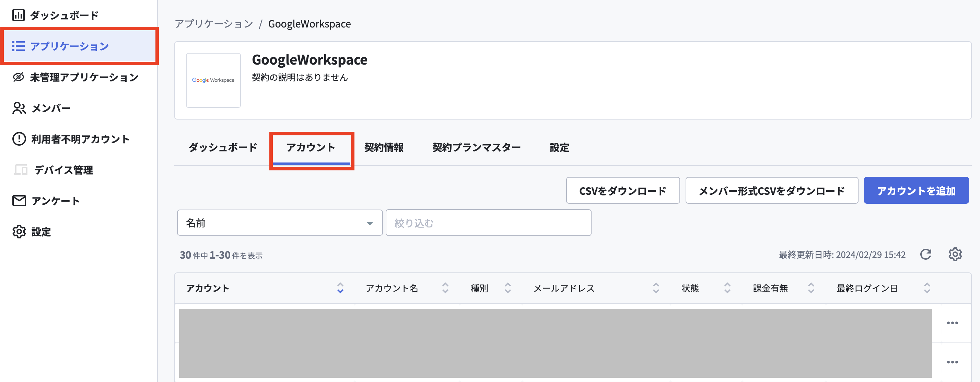Click the 種別 column header text
Image resolution: width=980 pixels, height=382 pixels.
coord(479,288)
